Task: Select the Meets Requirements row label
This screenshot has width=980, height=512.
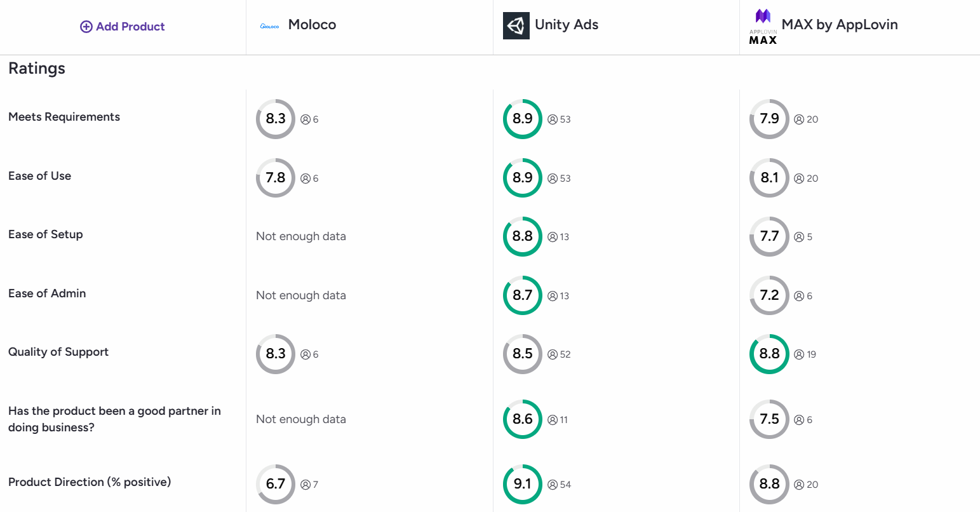Action: tap(64, 117)
